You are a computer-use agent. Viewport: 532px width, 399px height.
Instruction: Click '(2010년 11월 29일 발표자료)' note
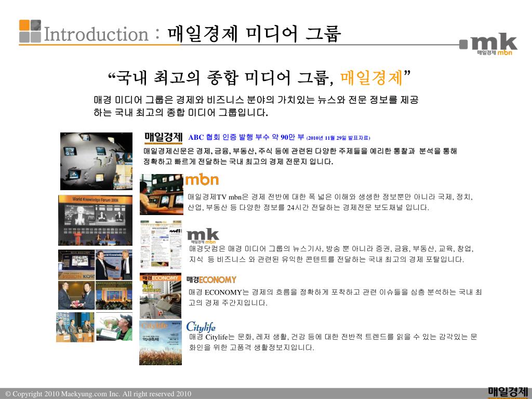pyautogui.click(x=338, y=138)
